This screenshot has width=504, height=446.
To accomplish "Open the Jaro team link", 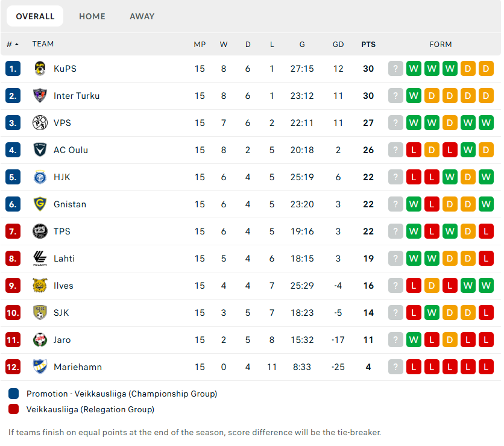I will [x=62, y=340].
